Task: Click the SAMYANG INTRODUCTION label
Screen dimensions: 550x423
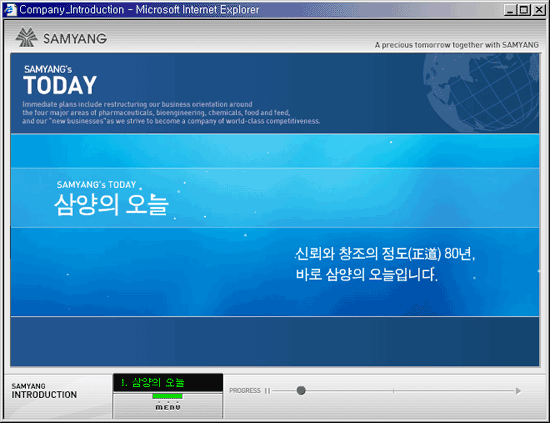Action: pyautogui.click(x=44, y=391)
